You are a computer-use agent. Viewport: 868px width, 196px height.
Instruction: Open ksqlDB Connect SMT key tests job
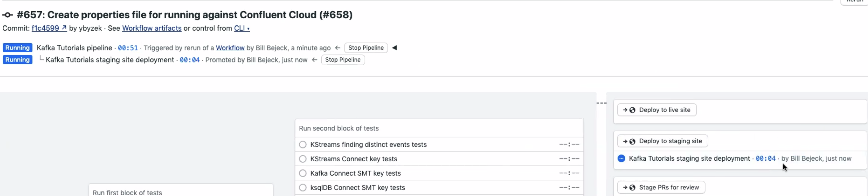[439, 188]
